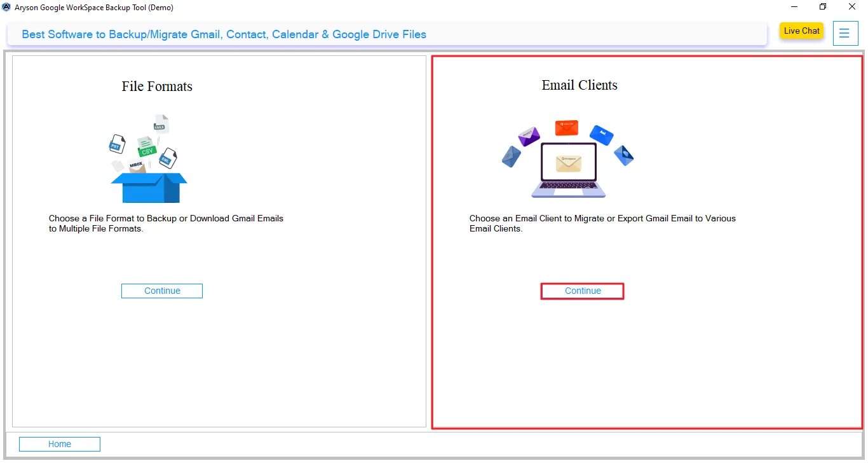
Task: Select the purple Yahoo envelope icon
Action: [529, 136]
